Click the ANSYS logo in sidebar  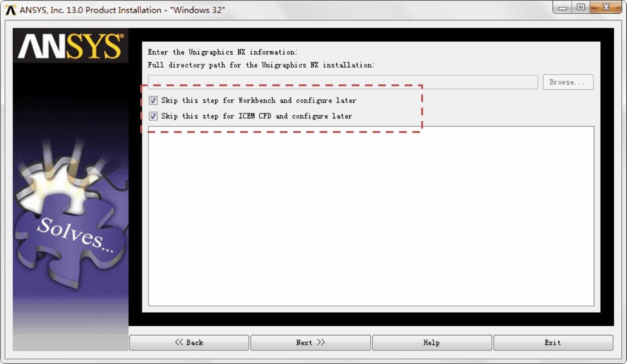(70, 46)
